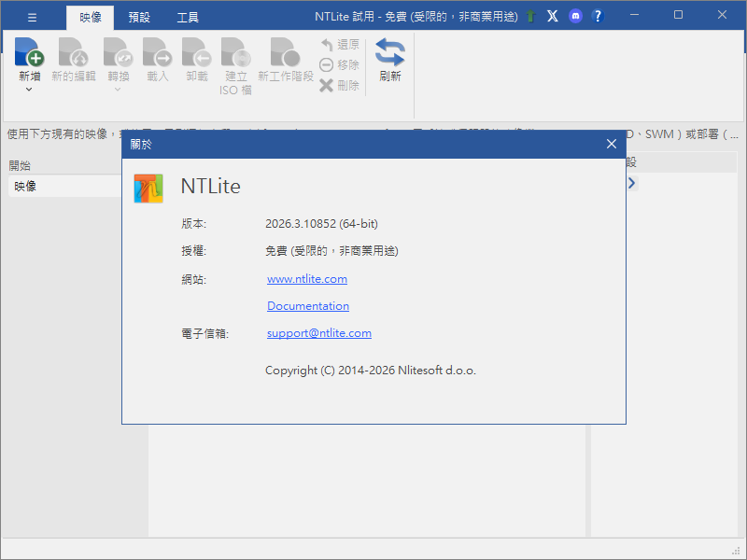
Task: Refresh the image list using 刷新 icon
Action: (x=388, y=56)
